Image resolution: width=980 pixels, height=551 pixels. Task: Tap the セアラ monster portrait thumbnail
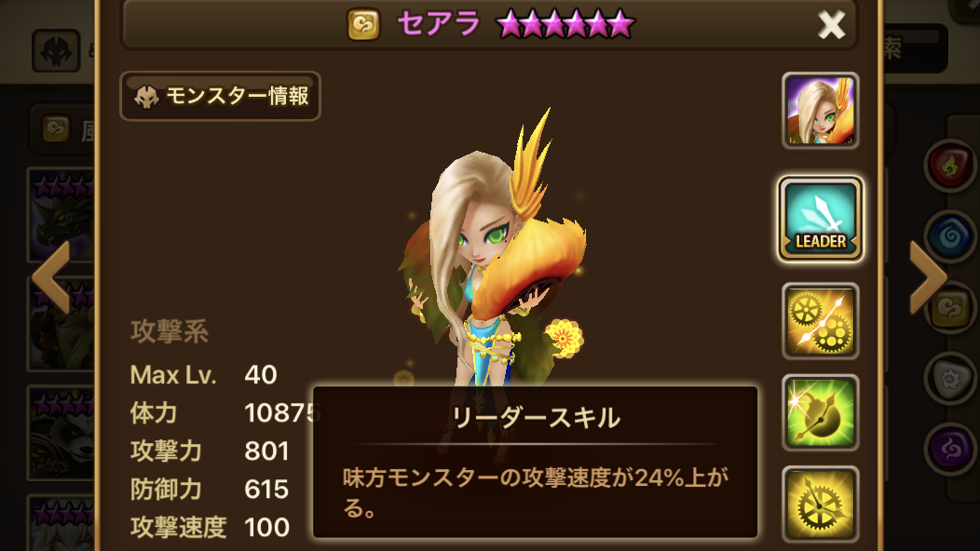[x=820, y=111]
